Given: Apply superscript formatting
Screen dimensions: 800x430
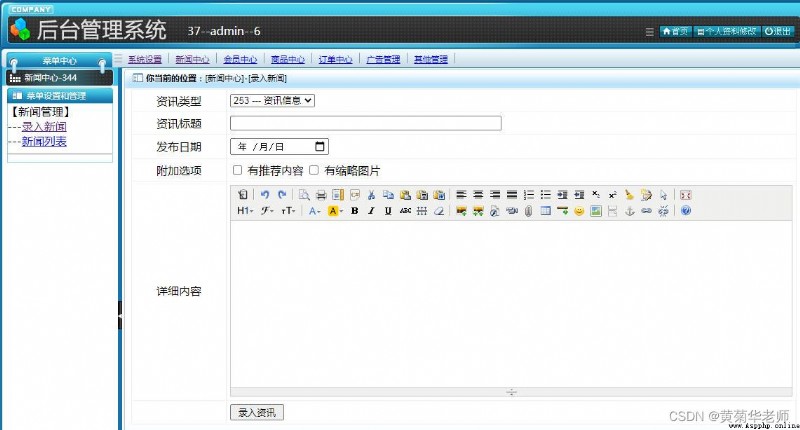Looking at the screenshot, I should point(613,195).
